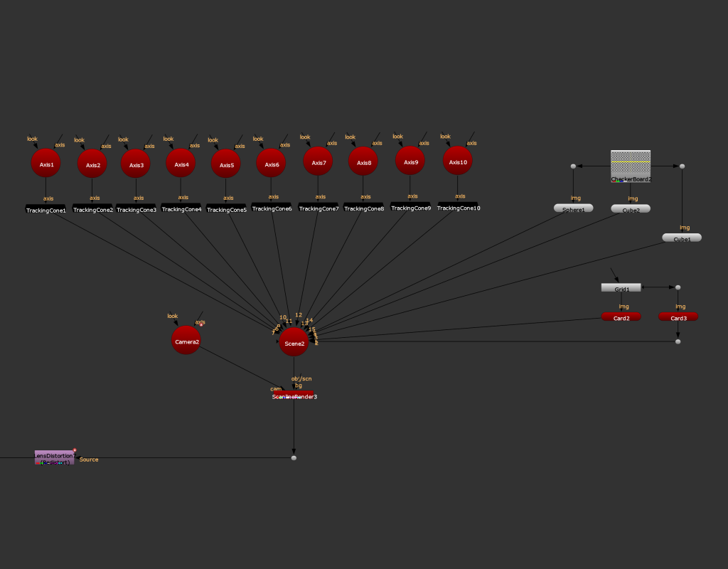This screenshot has width=728, height=569.
Task: Select the Axis2 node
Action: (x=92, y=164)
